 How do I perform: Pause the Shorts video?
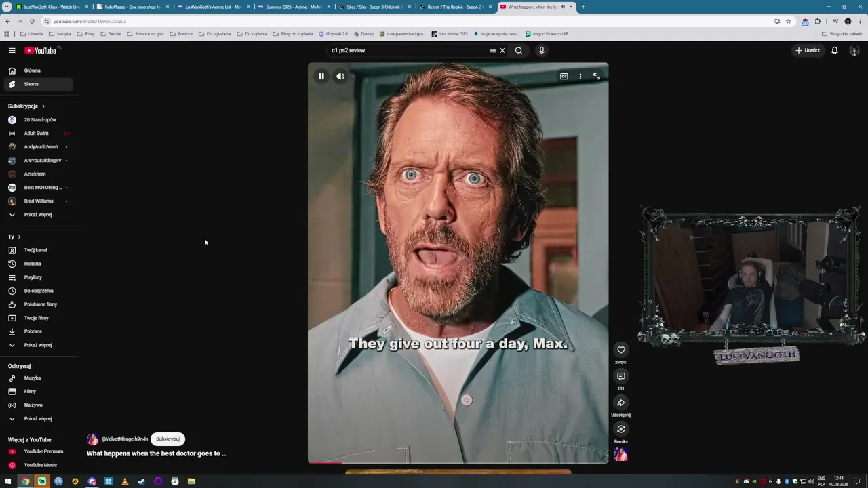click(321, 77)
